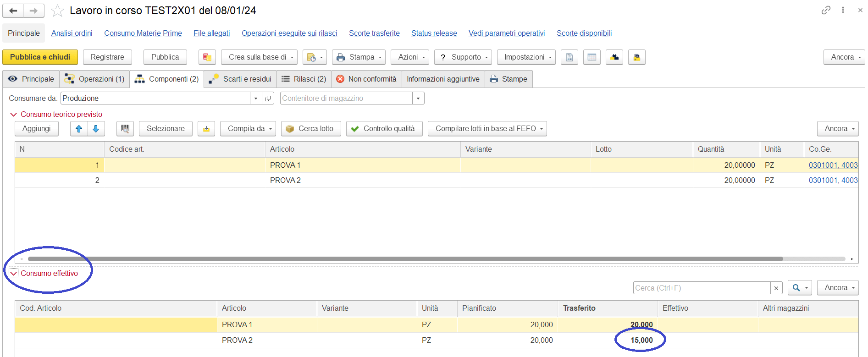Clear the Cerca search field

(776, 288)
